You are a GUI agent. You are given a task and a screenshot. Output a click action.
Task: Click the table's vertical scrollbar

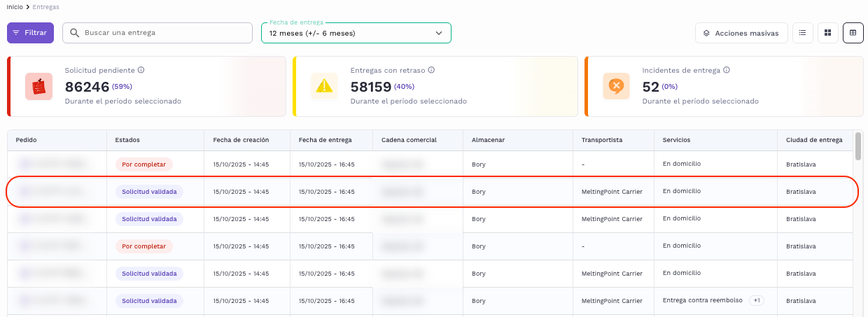(x=858, y=147)
